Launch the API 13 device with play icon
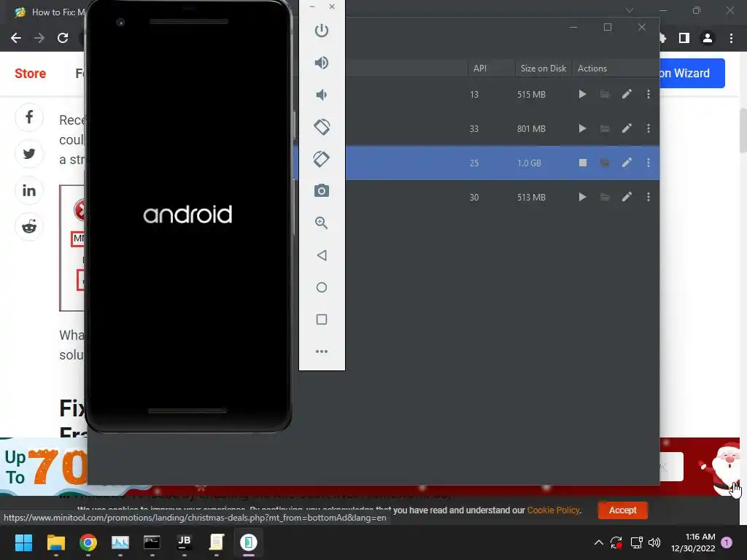The image size is (747, 560). point(582,94)
